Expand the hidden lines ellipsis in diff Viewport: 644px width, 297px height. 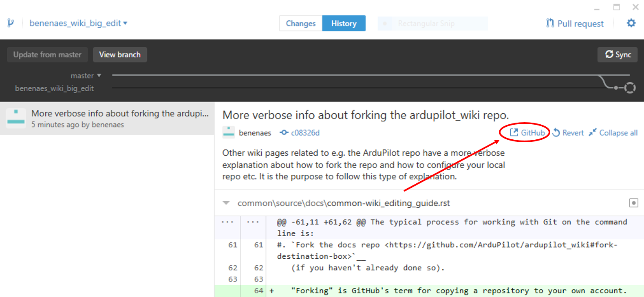click(227, 222)
